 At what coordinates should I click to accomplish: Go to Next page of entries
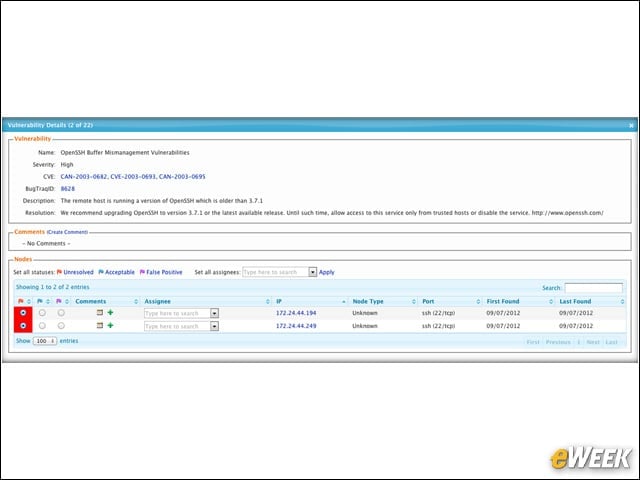593,342
